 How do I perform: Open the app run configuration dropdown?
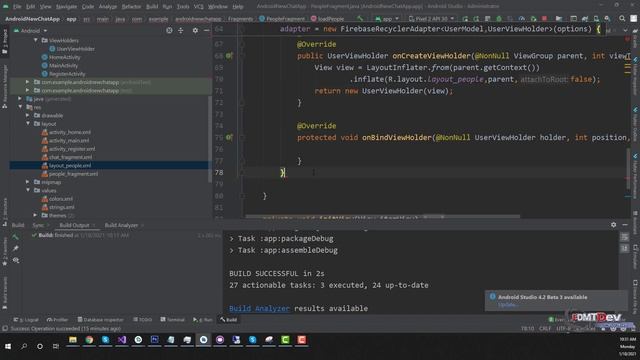coord(387,19)
